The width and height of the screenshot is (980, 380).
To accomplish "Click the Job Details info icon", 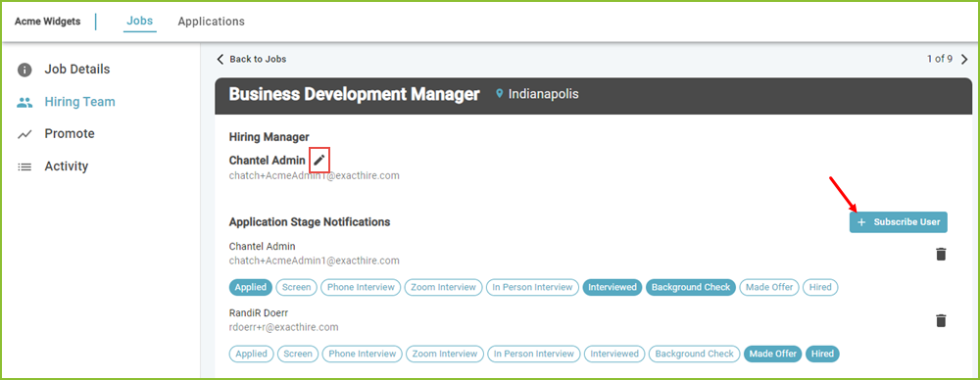I will point(24,70).
